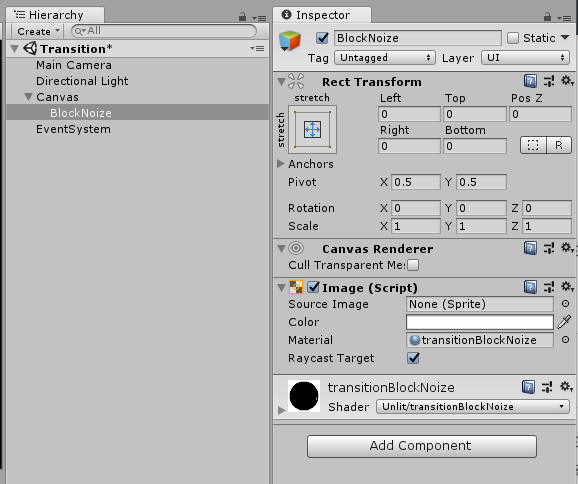
Task: Toggle raw edit mode R button
Action: [558, 145]
